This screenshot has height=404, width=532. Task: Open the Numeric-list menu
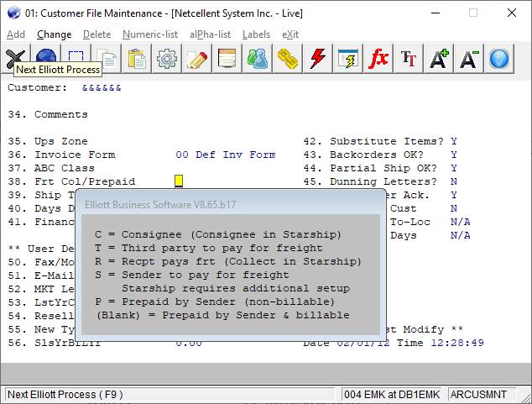tap(150, 34)
